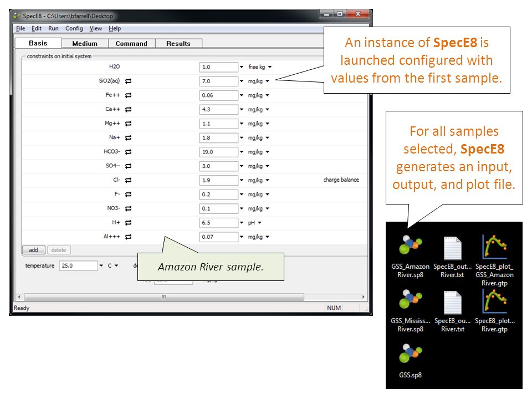Open SpecE8_out Amazon River.txt file icon
This screenshot has width=532, height=399.
pos(453,248)
